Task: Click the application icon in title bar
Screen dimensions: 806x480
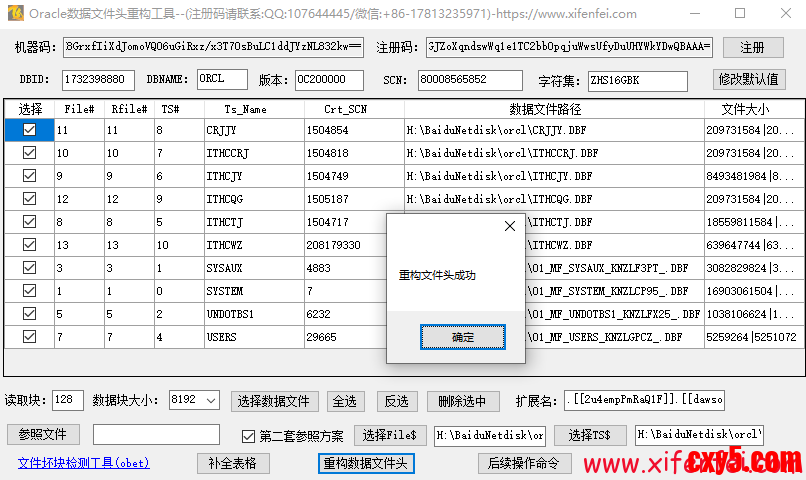Action: point(15,13)
